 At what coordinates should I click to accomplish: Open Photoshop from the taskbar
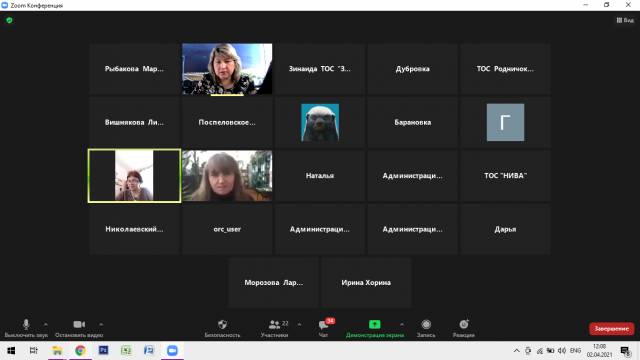(x=103, y=351)
